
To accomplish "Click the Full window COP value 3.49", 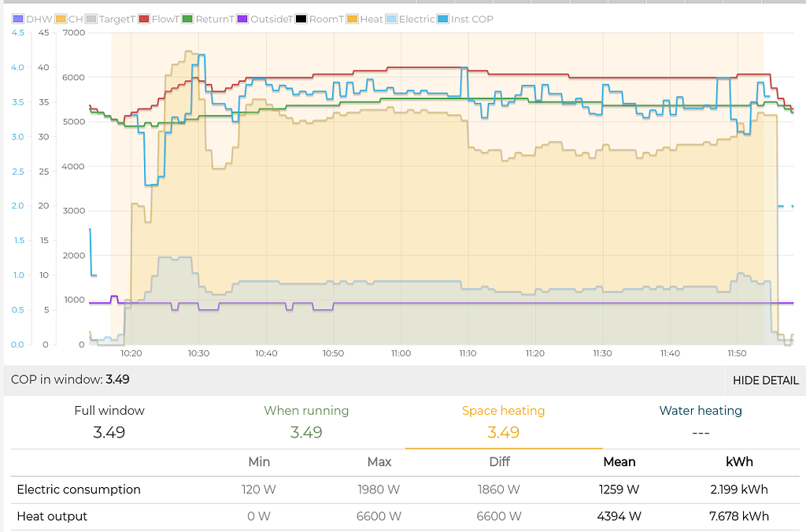I will 109,433.
